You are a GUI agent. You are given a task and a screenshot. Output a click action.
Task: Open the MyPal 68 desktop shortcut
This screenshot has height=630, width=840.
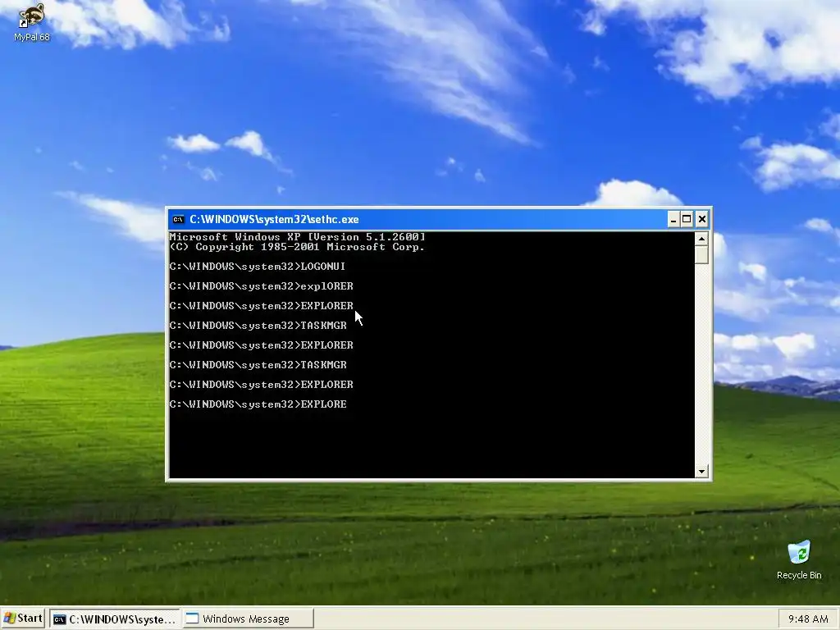click(x=32, y=22)
